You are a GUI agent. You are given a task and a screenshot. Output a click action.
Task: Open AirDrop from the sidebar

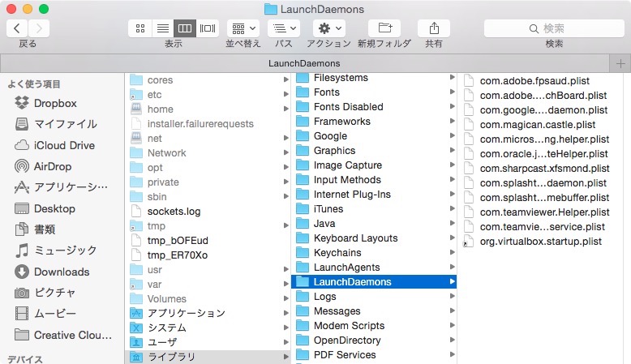(x=51, y=166)
